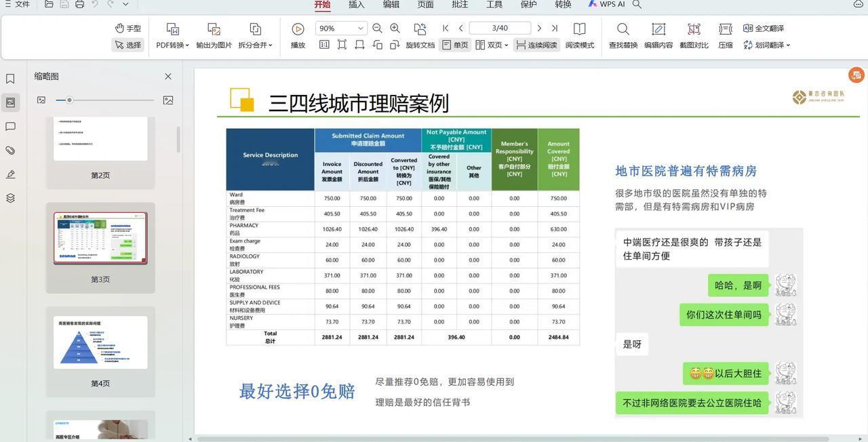The height and width of the screenshot is (442, 868).
Task: Open the bookmark panel in the sidebar
Action: [x=10, y=79]
